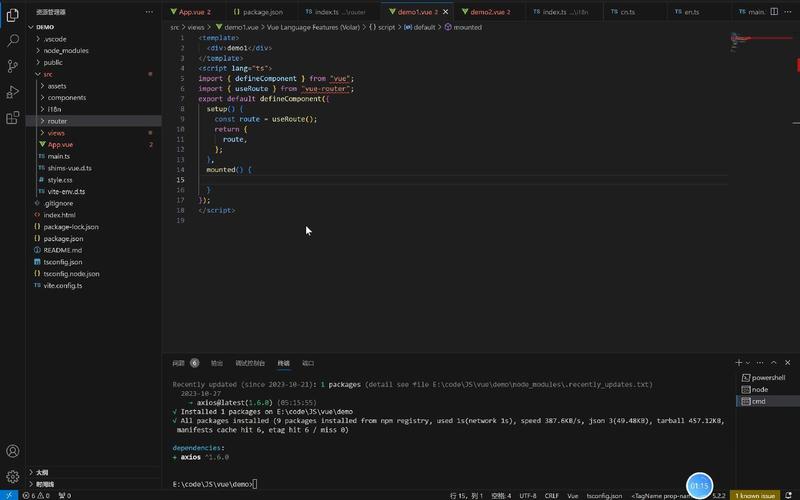Switch to the package.json editor tab
Image resolution: width=800 pixels, height=500 pixels.
(x=262, y=12)
